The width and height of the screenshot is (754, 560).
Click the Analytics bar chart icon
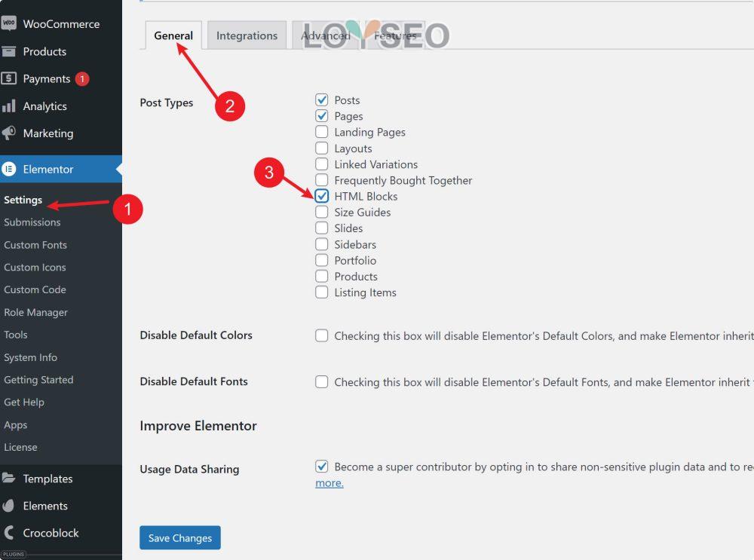click(8, 106)
